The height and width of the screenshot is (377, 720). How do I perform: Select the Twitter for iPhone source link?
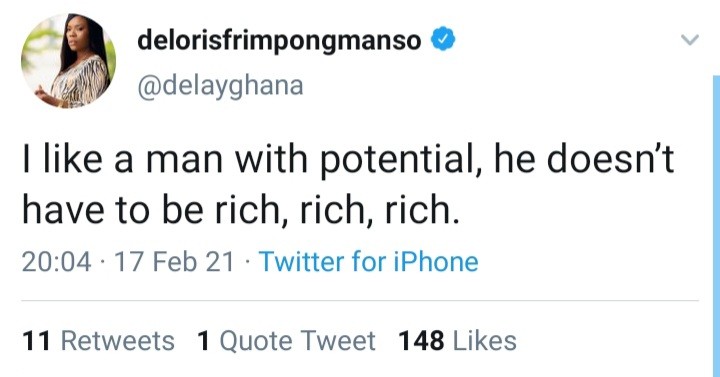pyautogui.click(x=369, y=262)
